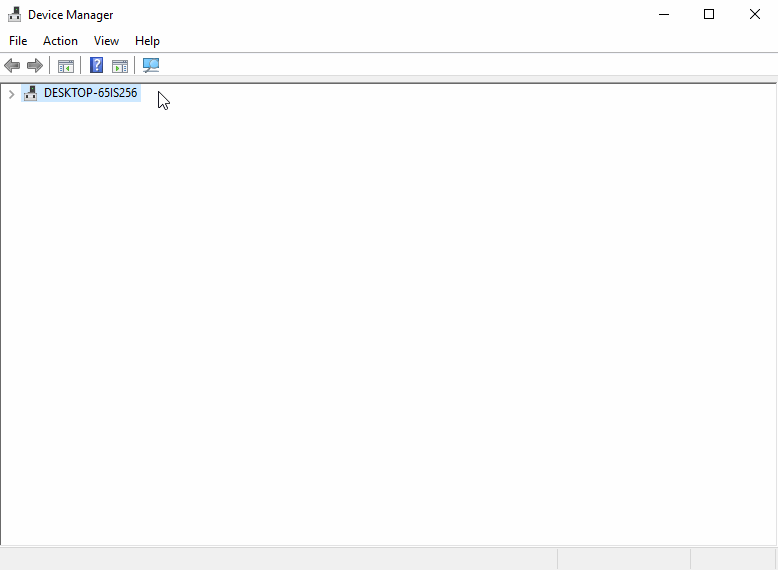Select the DESKTOP-65IS256 node label
The image size is (778, 570).
90,93
